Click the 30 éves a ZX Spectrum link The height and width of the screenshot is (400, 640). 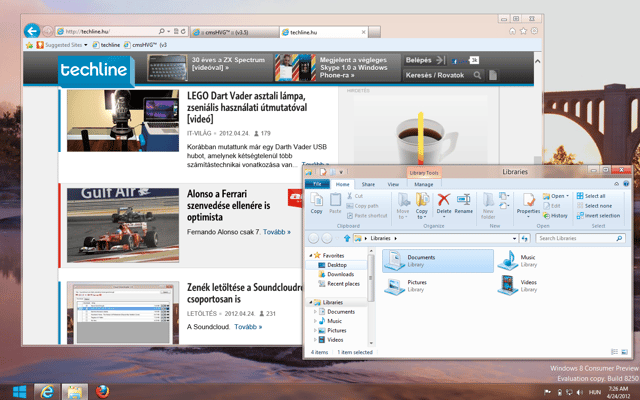tap(229, 64)
